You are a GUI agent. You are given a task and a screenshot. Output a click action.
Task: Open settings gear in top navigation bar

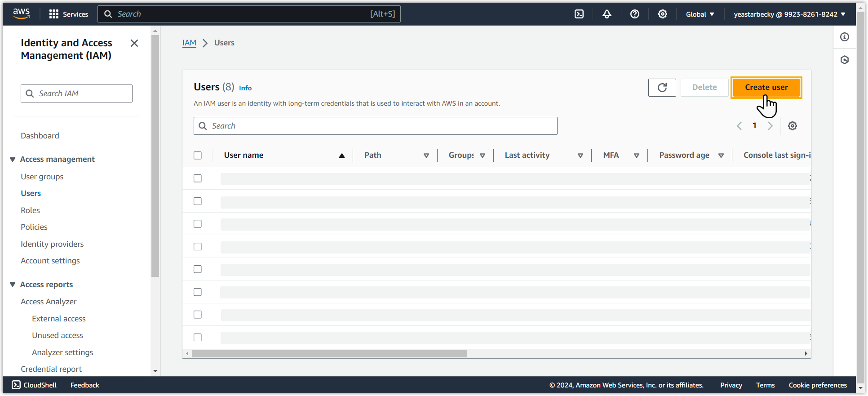663,14
